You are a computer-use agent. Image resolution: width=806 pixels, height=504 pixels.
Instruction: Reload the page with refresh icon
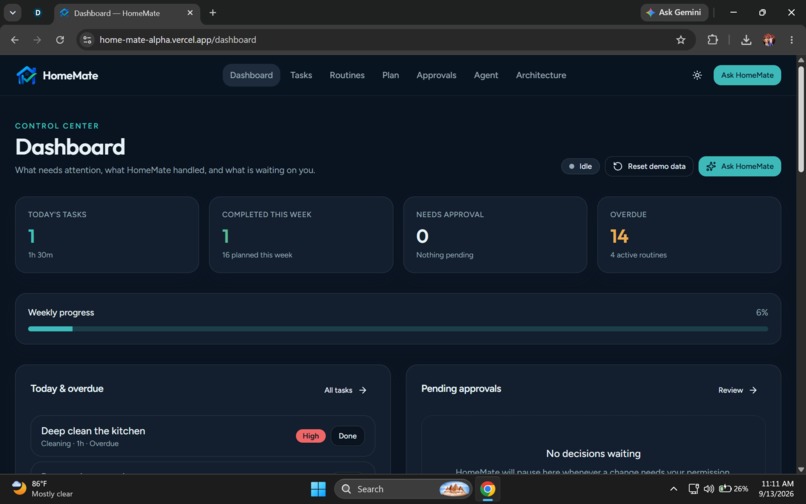tap(60, 40)
